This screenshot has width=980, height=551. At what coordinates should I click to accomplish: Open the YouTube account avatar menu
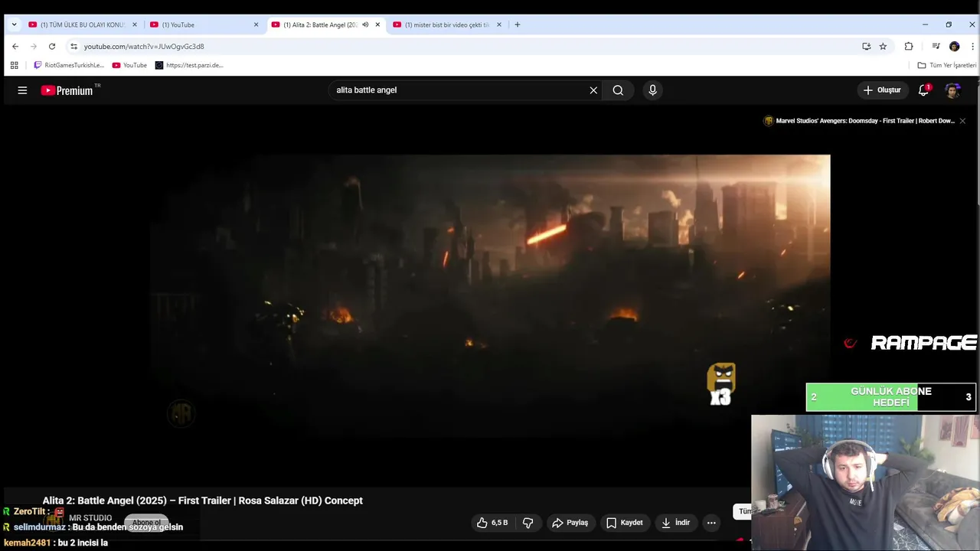point(952,90)
